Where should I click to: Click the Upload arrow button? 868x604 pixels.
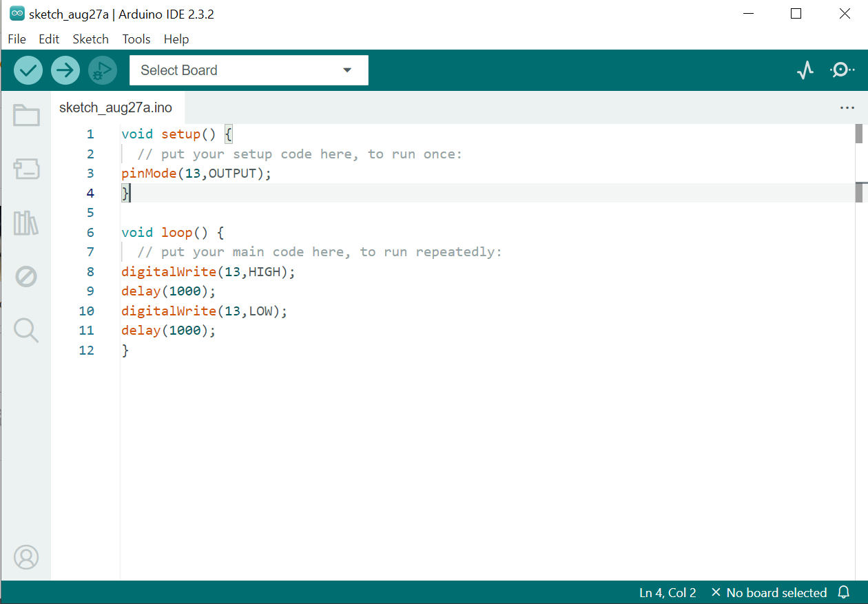(x=65, y=70)
